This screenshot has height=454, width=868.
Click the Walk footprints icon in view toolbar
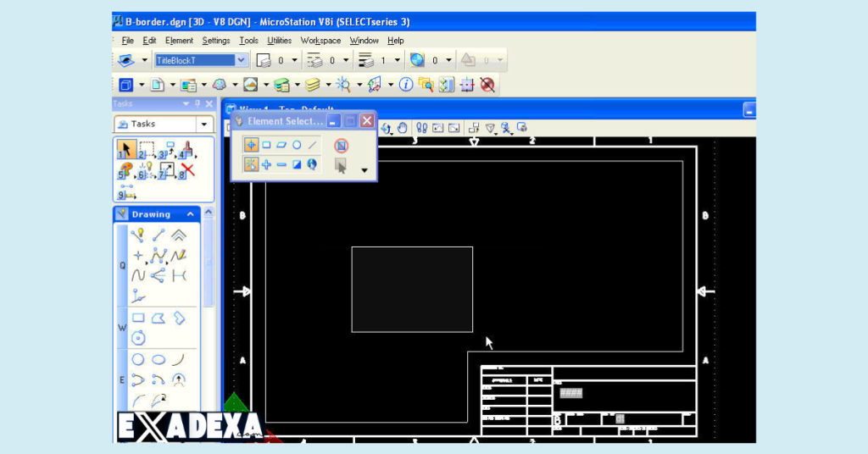pos(421,128)
